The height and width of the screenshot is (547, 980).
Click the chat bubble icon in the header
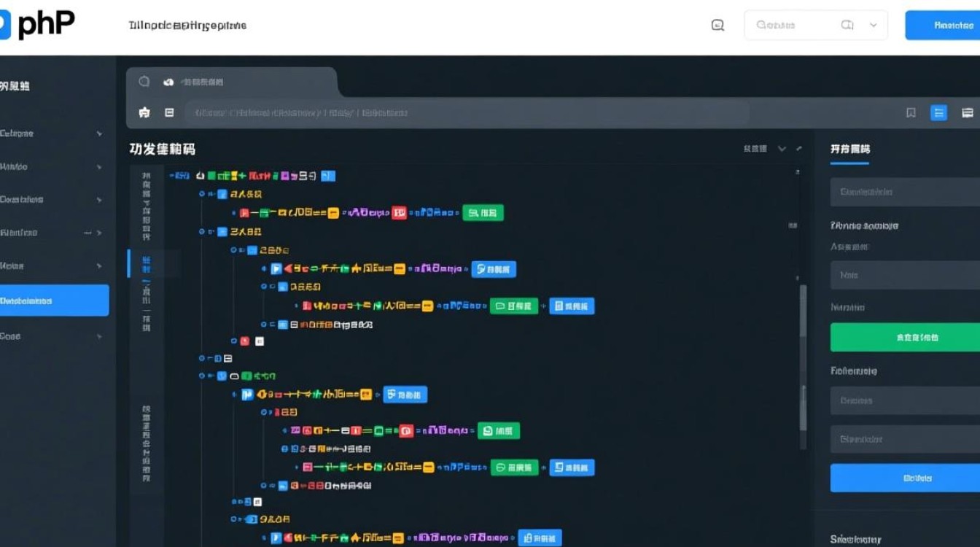pos(717,25)
